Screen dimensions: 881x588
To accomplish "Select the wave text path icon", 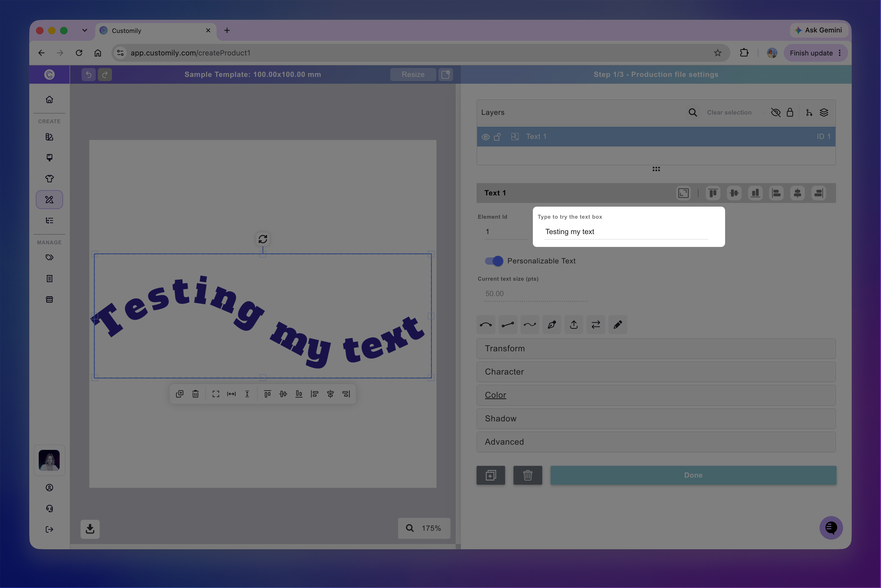I will click(x=530, y=325).
